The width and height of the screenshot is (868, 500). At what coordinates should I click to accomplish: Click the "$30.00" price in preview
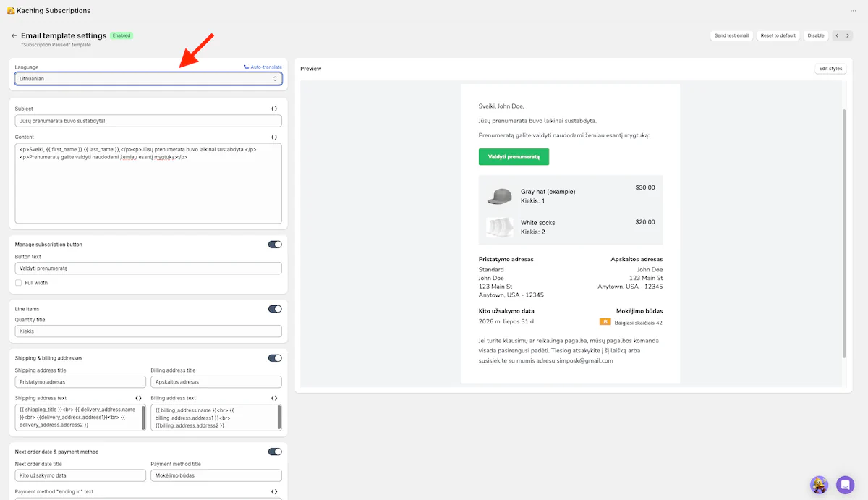pyautogui.click(x=645, y=187)
